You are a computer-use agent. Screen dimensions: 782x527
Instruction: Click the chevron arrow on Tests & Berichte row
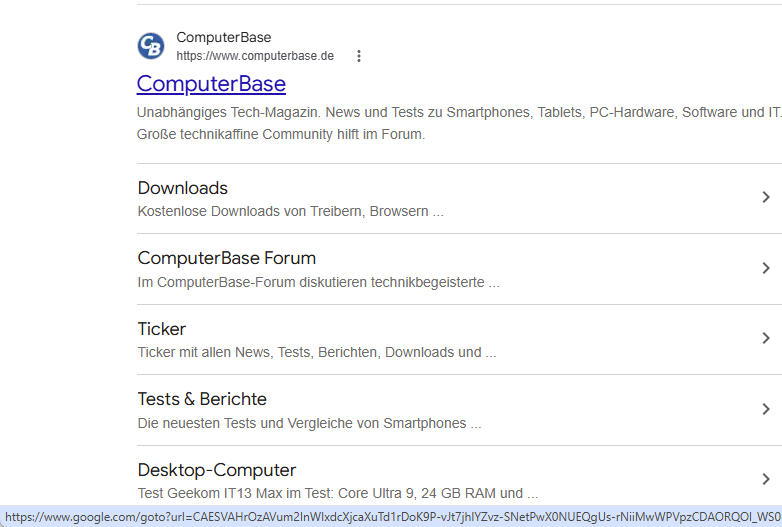766,409
